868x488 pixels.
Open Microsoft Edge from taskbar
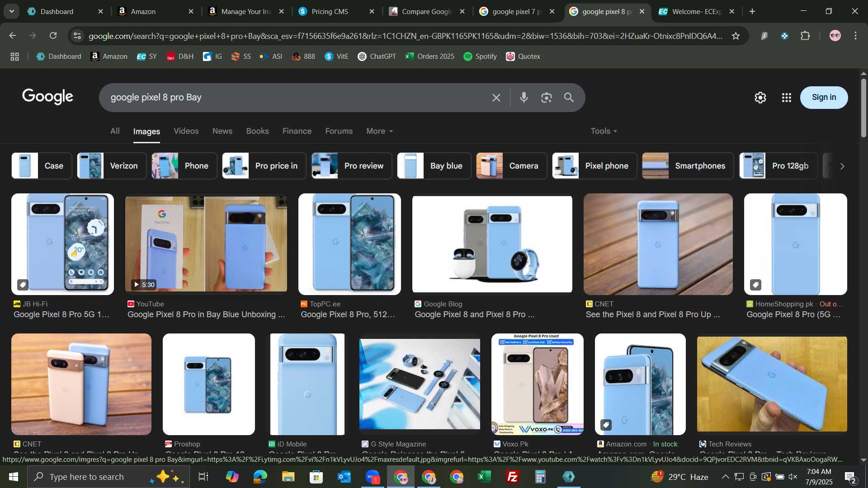(260, 477)
